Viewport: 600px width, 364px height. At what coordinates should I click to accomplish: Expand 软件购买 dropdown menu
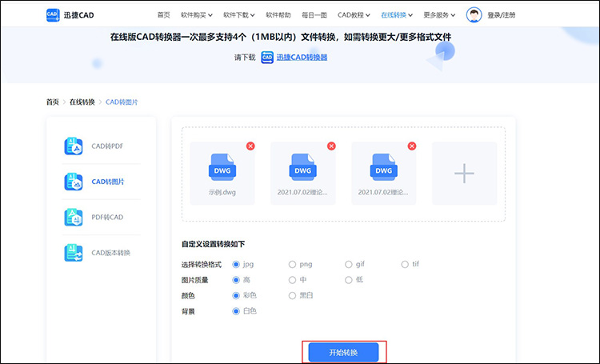[x=196, y=15]
